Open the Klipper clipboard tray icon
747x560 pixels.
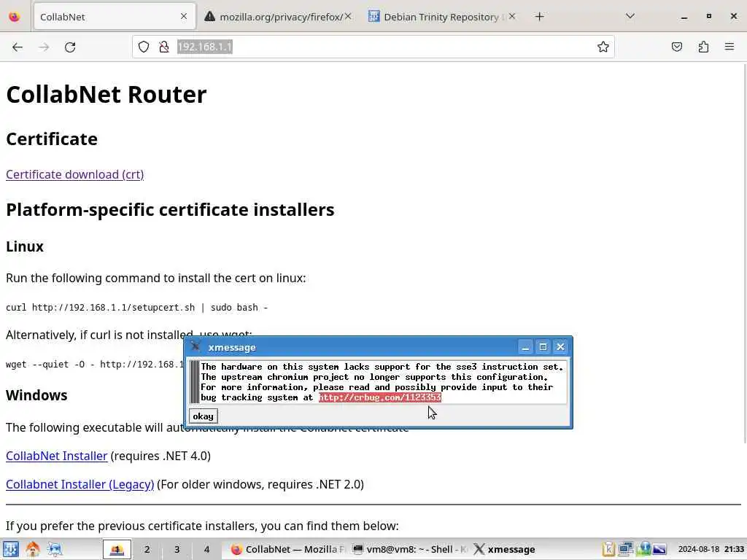click(x=608, y=549)
